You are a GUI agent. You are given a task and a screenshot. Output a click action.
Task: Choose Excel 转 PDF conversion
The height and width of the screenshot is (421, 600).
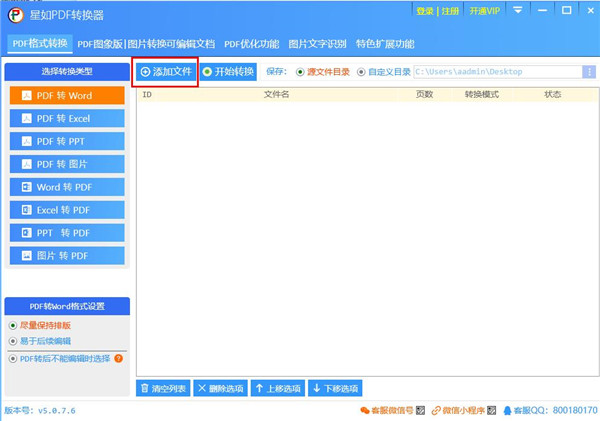click(67, 210)
